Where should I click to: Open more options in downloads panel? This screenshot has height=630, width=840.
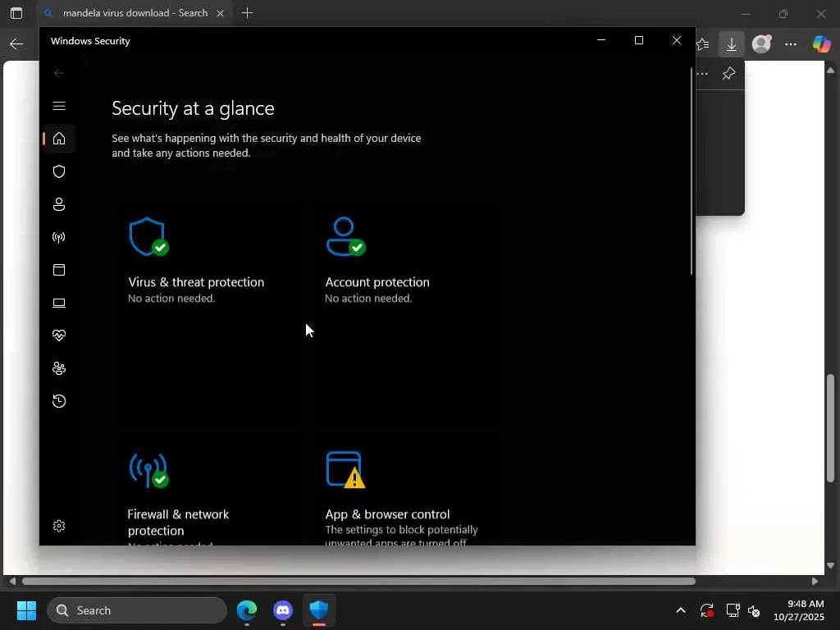coord(702,74)
